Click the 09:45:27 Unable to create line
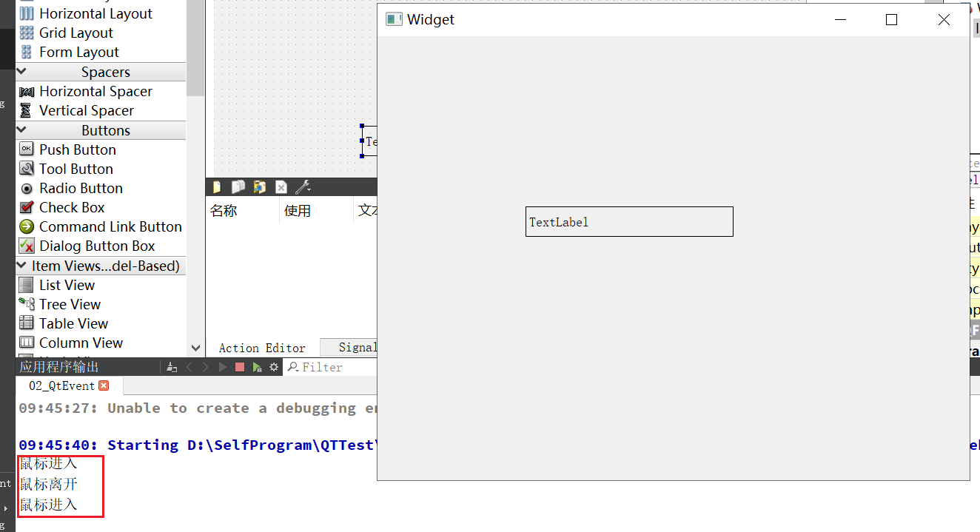This screenshot has height=532, width=980. point(198,408)
